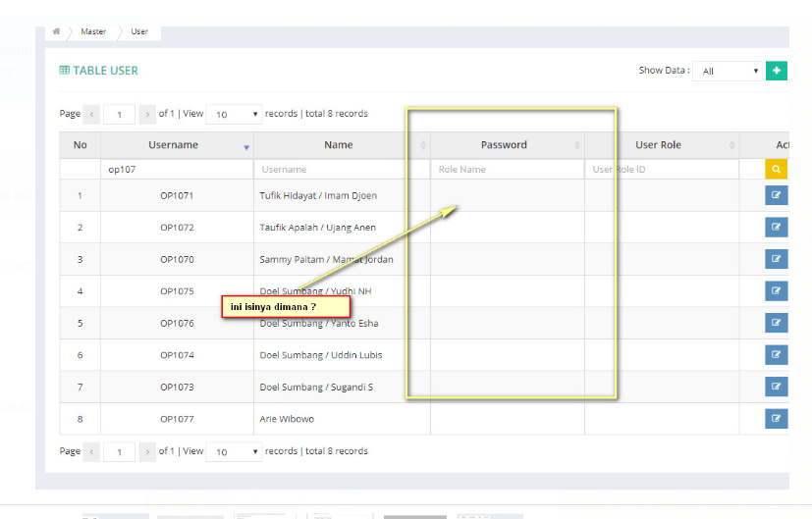Edit user OP1071 via edit icon

tap(776, 195)
